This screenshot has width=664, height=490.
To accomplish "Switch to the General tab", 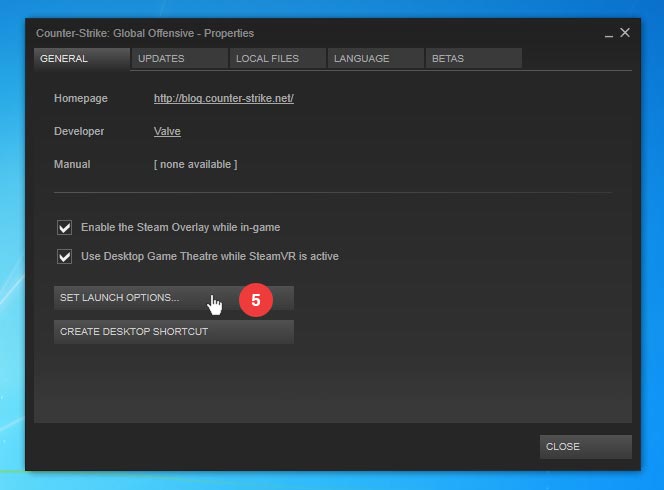I will 82,58.
